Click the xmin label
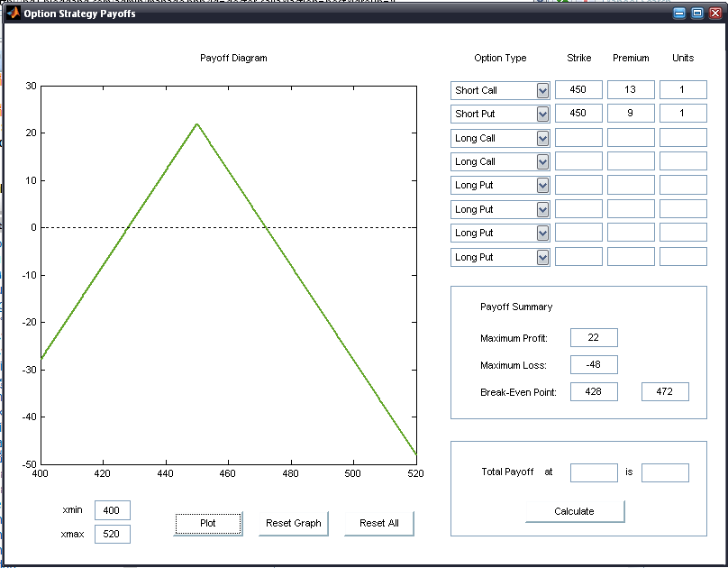728x568 pixels. point(72,510)
